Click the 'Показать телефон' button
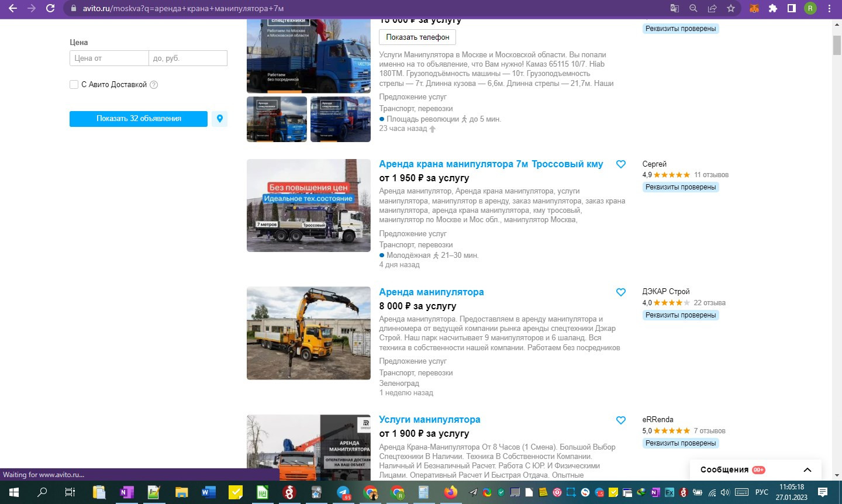 click(x=417, y=37)
